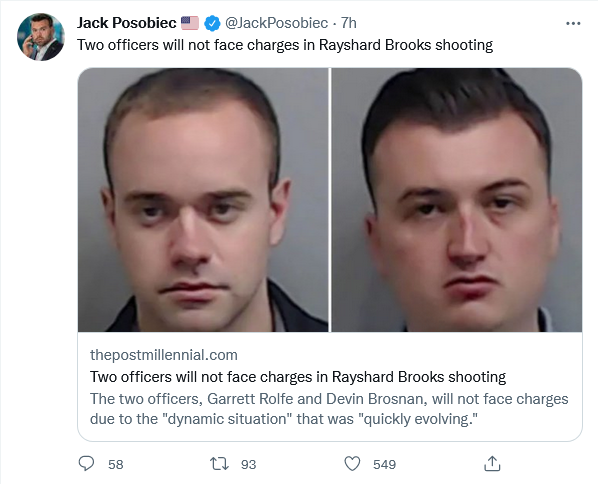Image resolution: width=598 pixels, height=484 pixels.
Task: Open the link card headline about two officers
Action: pos(298,377)
